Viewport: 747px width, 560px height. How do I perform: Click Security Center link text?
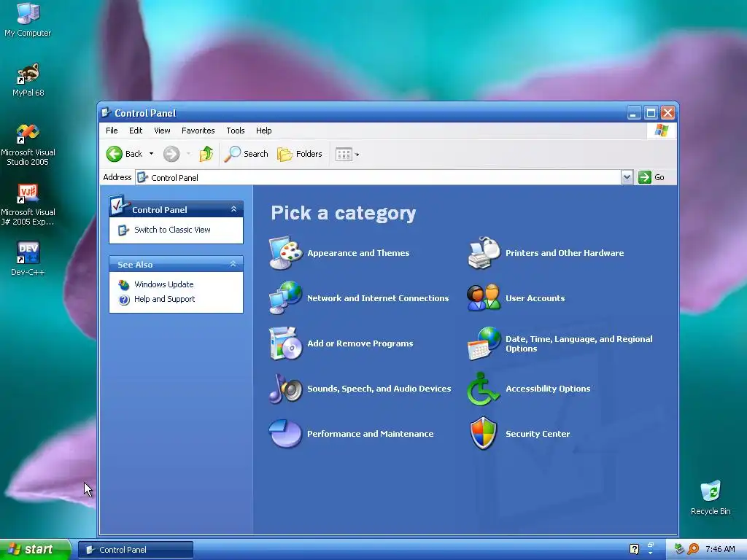click(538, 434)
